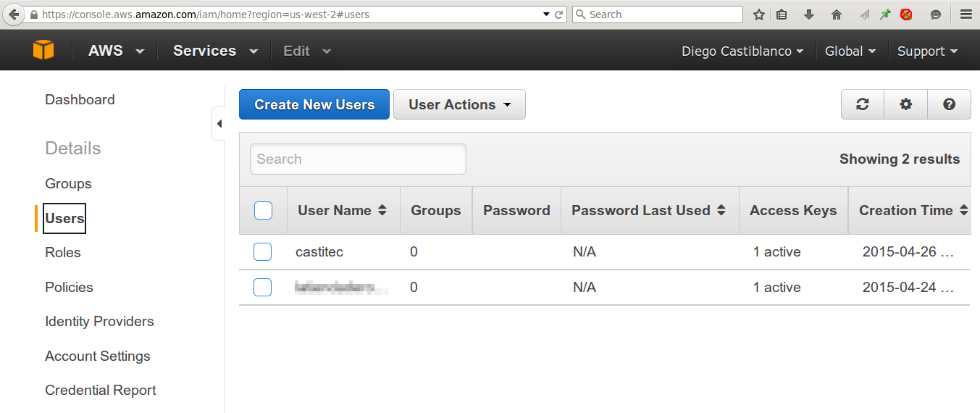Image resolution: width=980 pixels, height=413 pixels.
Task: Open the User Actions dropdown
Action: (459, 104)
